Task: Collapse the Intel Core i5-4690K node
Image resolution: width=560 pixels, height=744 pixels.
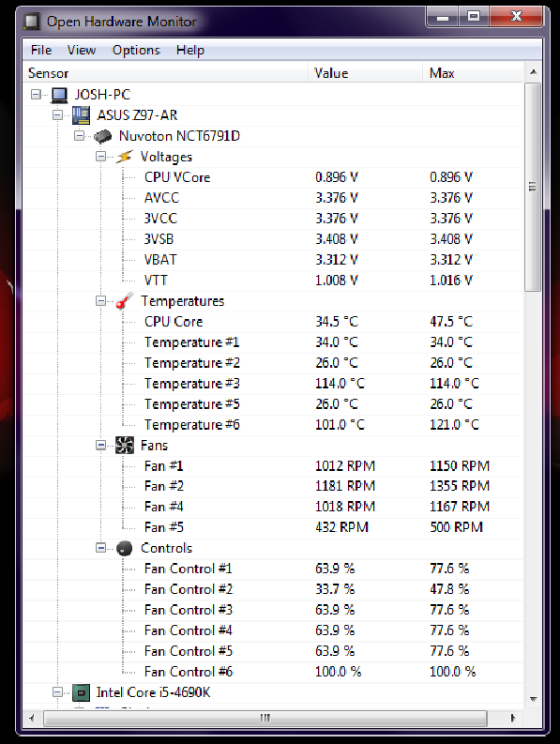Action: click(57, 692)
